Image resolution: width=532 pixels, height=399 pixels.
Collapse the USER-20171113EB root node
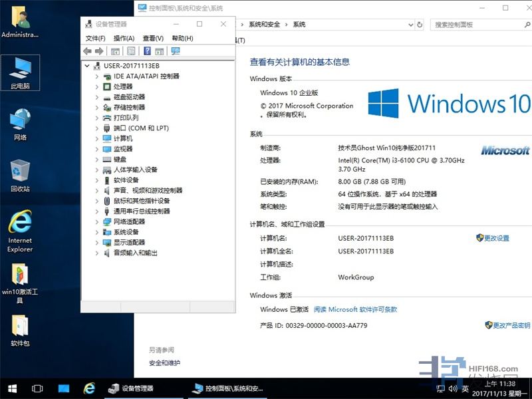[x=88, y=66]
